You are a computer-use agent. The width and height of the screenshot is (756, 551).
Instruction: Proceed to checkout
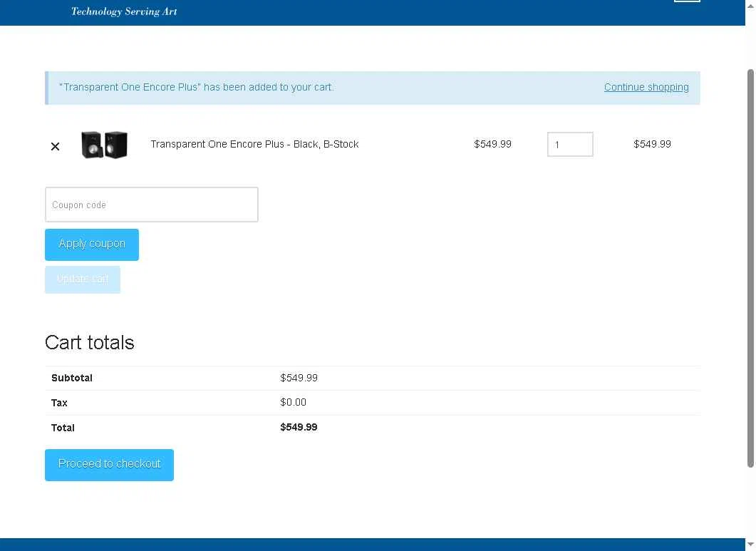(x=109, y=465)
